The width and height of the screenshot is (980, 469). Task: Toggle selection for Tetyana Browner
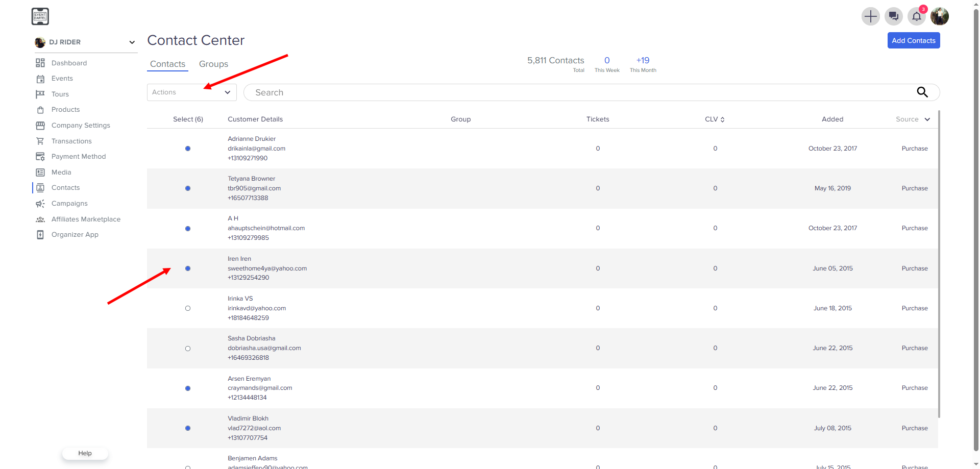click(x=188, y=188)
